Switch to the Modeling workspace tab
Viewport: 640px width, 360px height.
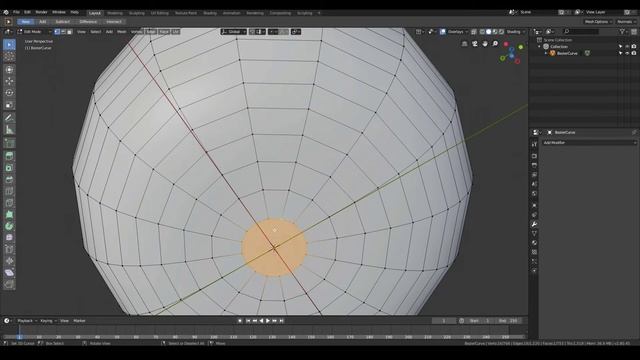[x=114, y=13]
